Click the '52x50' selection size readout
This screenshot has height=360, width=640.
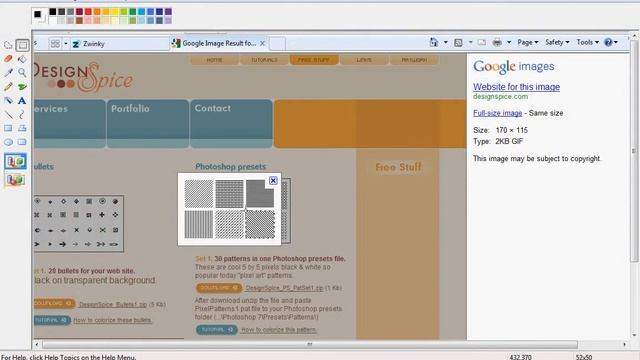pos(584,357)
